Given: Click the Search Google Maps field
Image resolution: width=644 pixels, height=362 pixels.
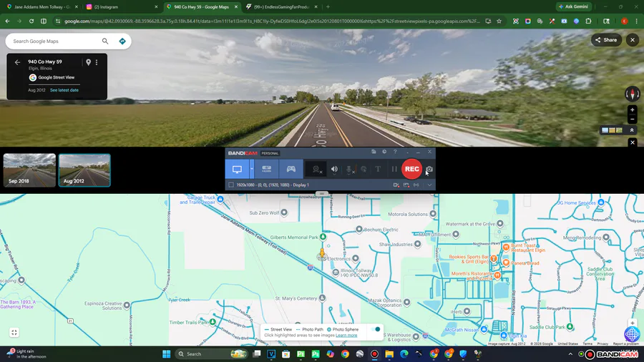Looking at the screenshot, I should click(55, 41).
